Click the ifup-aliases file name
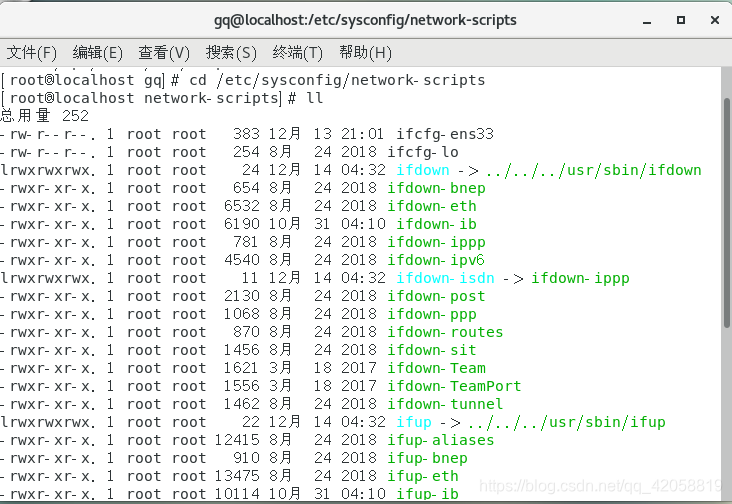This screenshot has width=732, height=504. pos(441,440)
